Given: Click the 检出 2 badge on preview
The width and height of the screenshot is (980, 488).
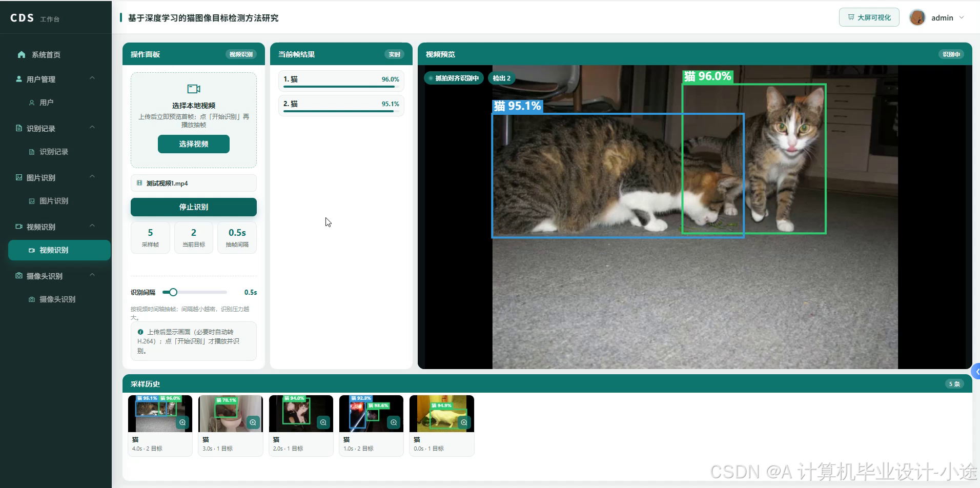Looking at the screenshot, I should point(502,78).
